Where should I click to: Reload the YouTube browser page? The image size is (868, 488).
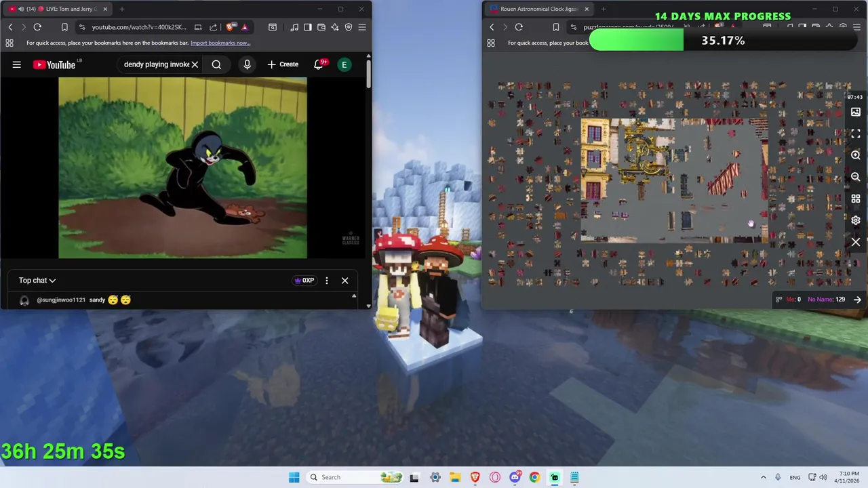(x=37, y=27)
